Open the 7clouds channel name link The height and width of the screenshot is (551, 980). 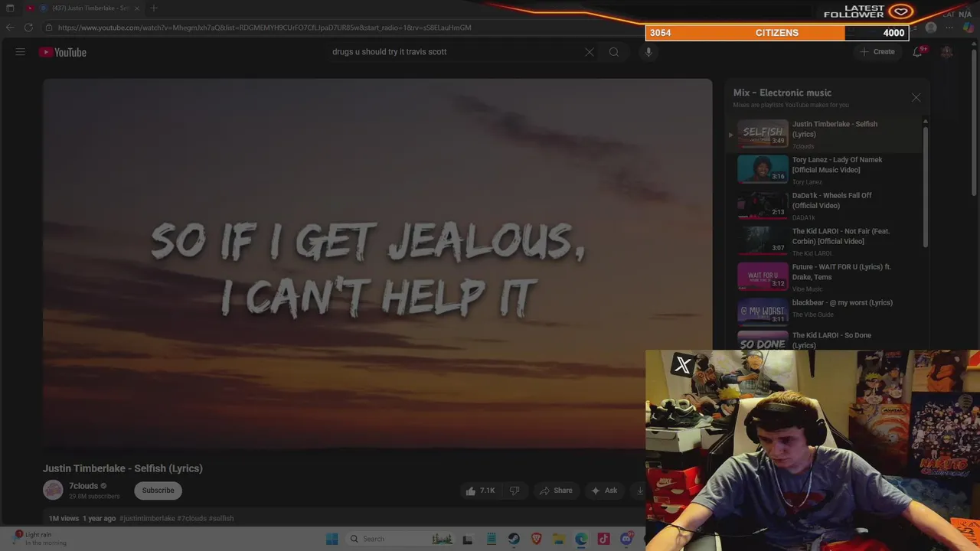[83, 486]
